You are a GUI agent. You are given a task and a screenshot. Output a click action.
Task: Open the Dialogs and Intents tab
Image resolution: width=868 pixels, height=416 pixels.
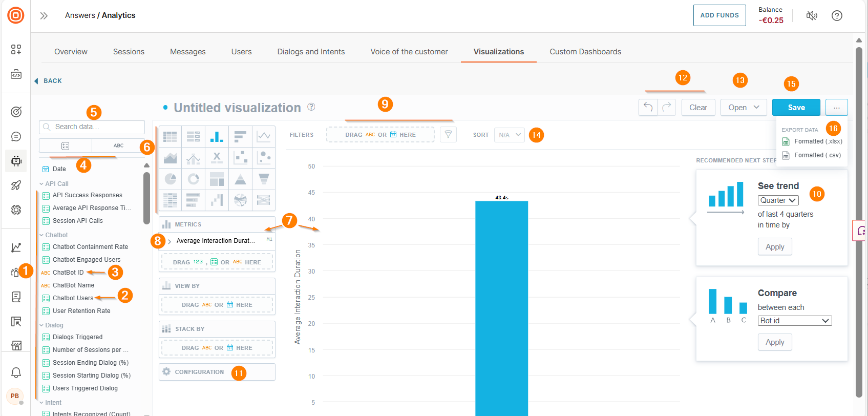pyautogui.click(x=311, y=52)
